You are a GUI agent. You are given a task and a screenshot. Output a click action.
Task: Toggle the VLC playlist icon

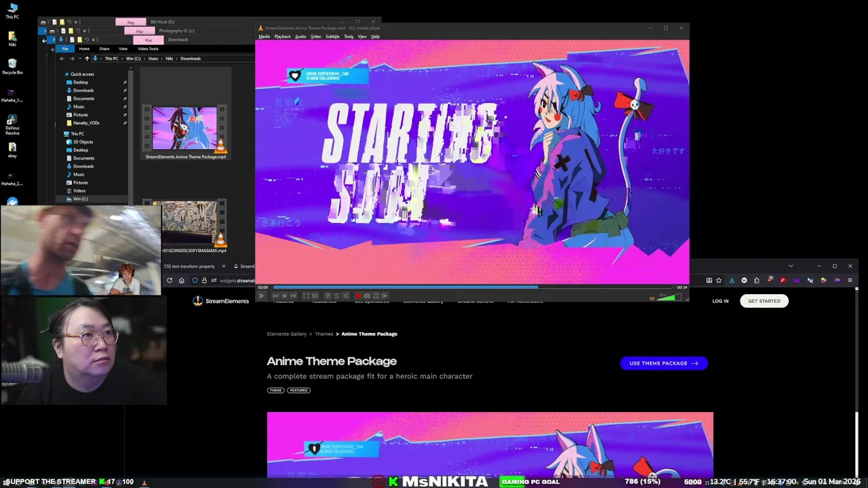coord(328,296)
